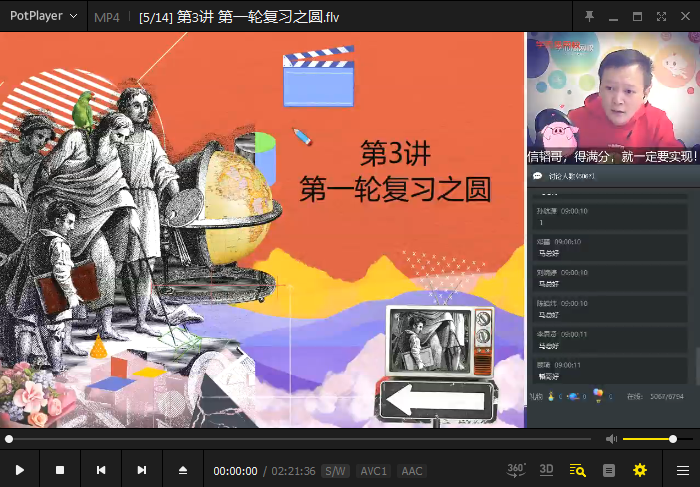Click the video seek bar

coord(300,439)
